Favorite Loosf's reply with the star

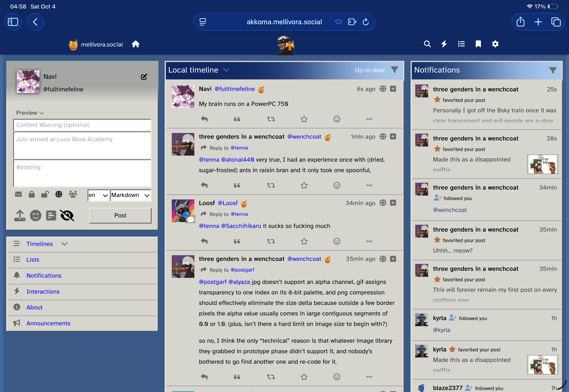(304, 241)
